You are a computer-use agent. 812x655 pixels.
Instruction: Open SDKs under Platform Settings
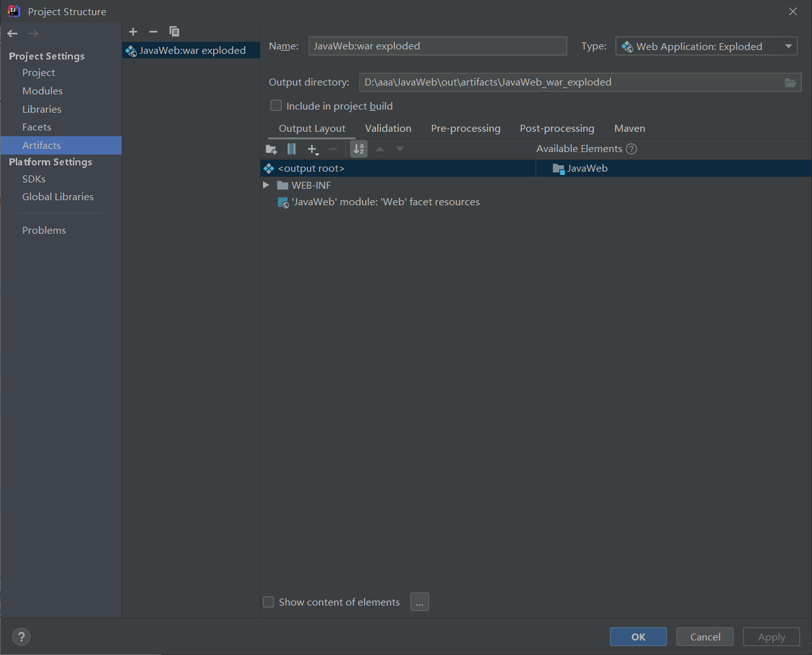(34, 179)
